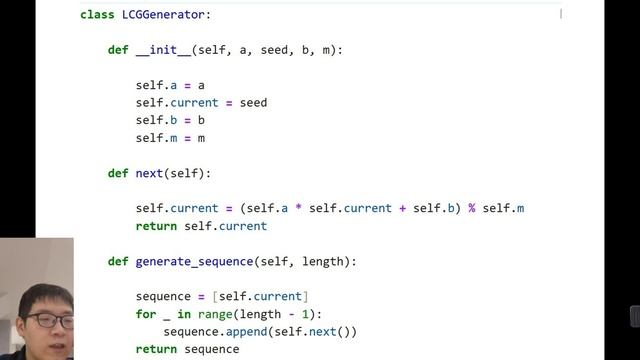Click the 'class' keyword at top

click(97, 15)
